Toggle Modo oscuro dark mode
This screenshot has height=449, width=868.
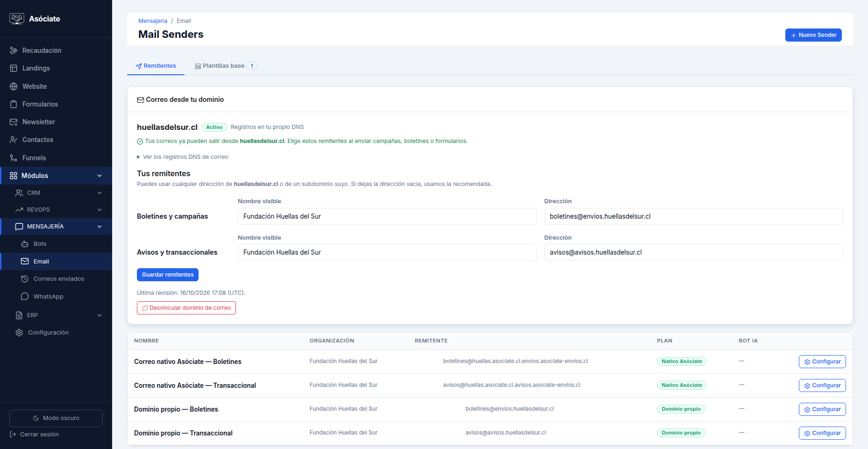(56, 418)
